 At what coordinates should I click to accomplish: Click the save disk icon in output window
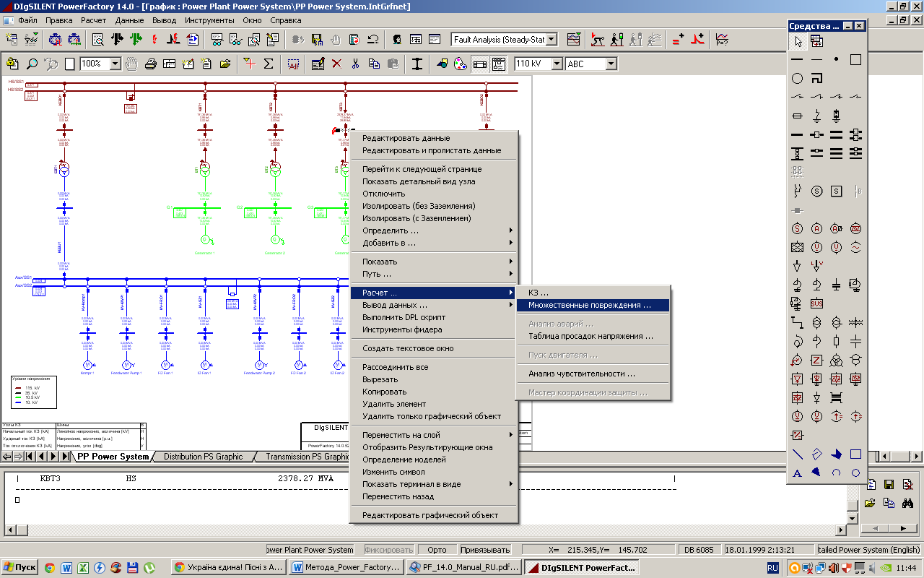coord(889,484)
